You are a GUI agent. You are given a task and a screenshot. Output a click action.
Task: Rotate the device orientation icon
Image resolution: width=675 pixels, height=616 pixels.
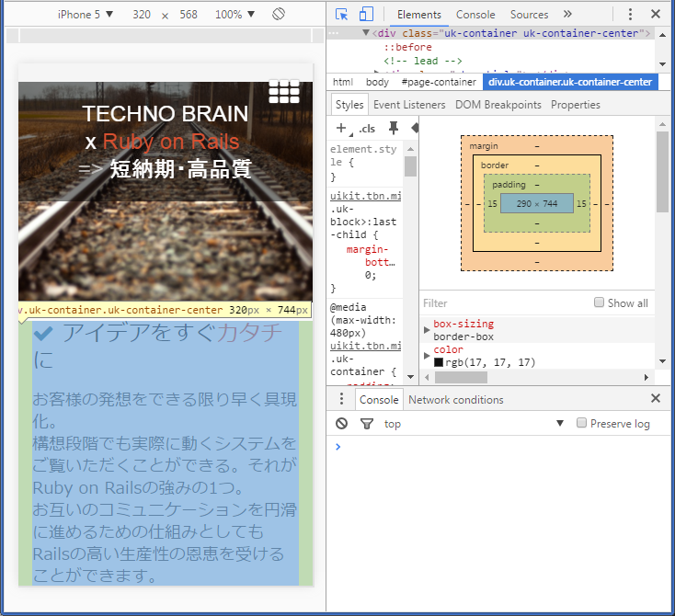click(279, 14)
